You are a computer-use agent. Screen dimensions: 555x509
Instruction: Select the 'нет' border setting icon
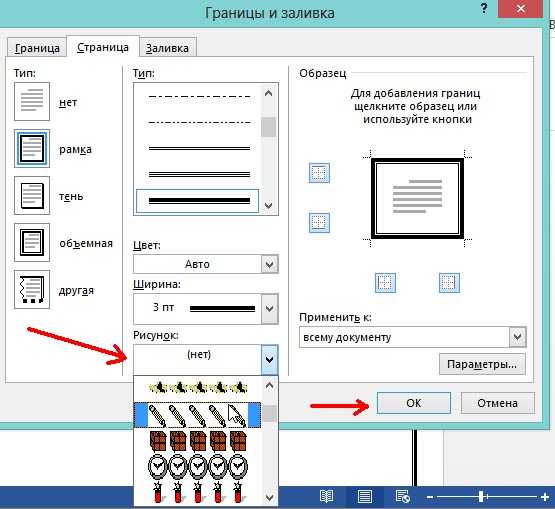coord(32,102)
